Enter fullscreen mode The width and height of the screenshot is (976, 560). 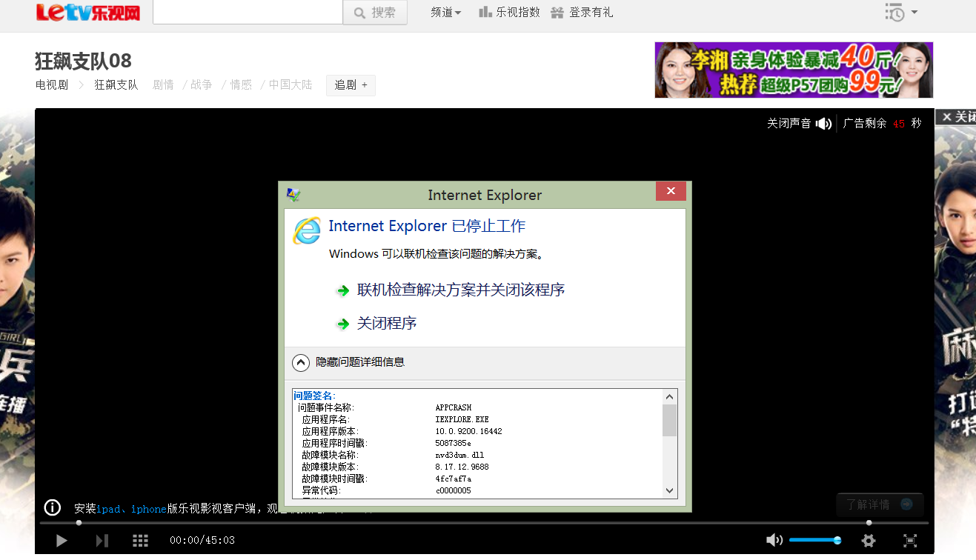910,541
